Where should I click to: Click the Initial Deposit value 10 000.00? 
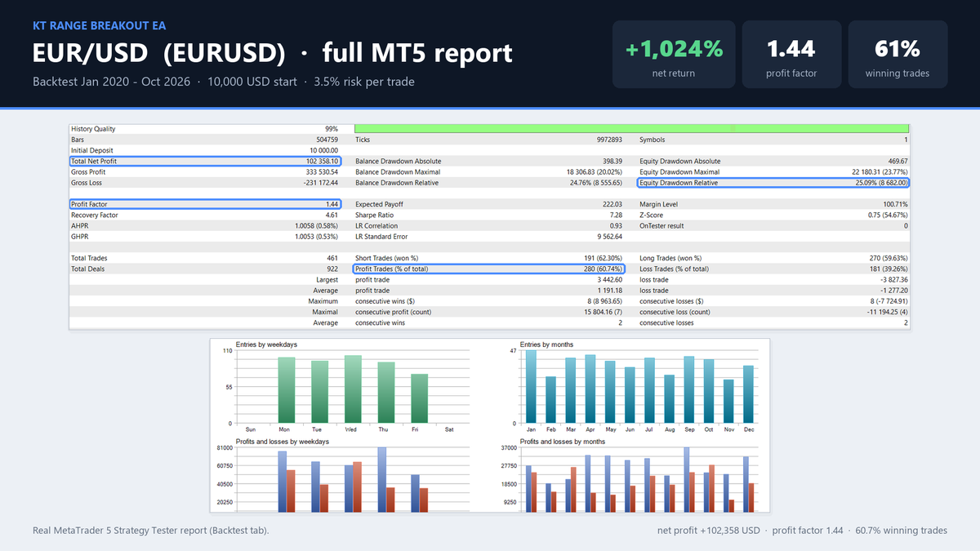click(323, 150)
